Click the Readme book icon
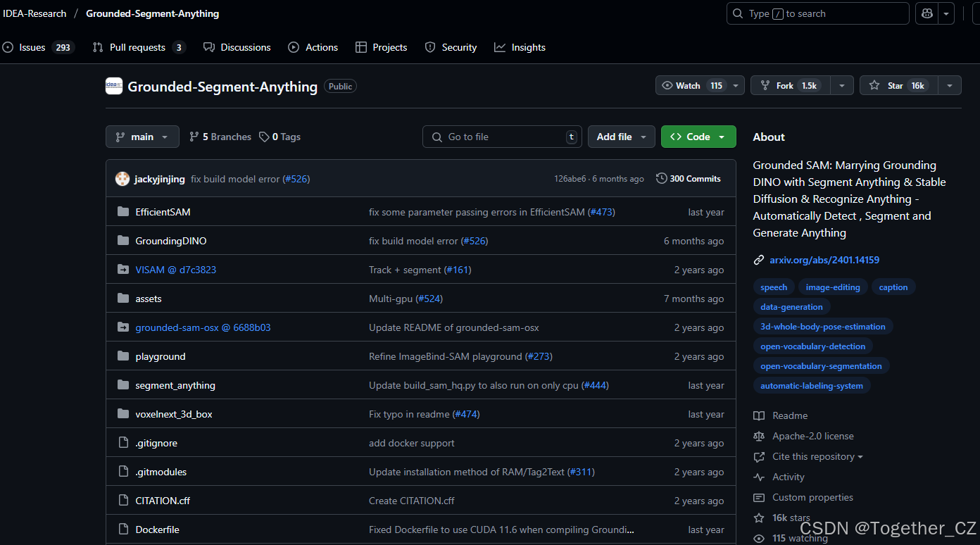 tap(759, 415)
